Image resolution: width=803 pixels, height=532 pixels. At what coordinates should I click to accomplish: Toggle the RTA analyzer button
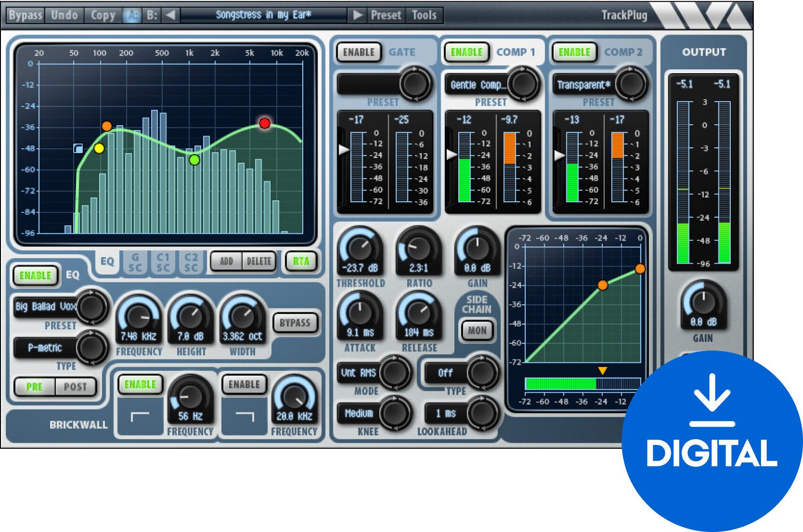(301, 261)
